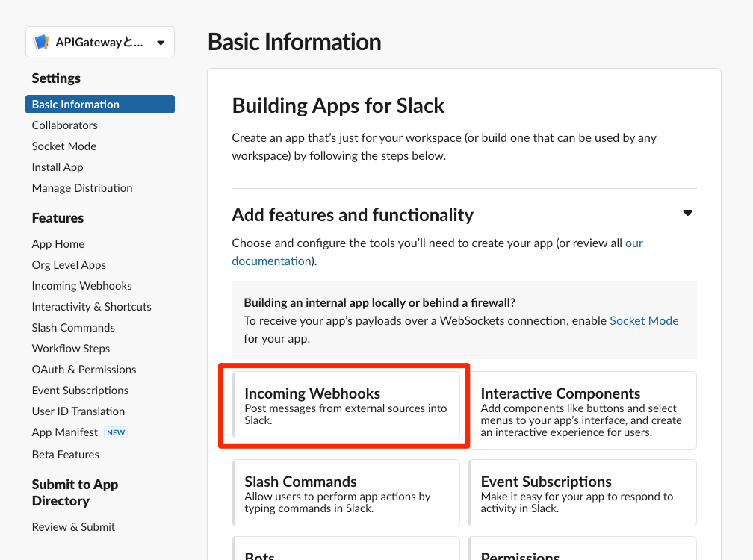
Task: Click the Incoming Webhooks feature card
Action: click(346, 405)
